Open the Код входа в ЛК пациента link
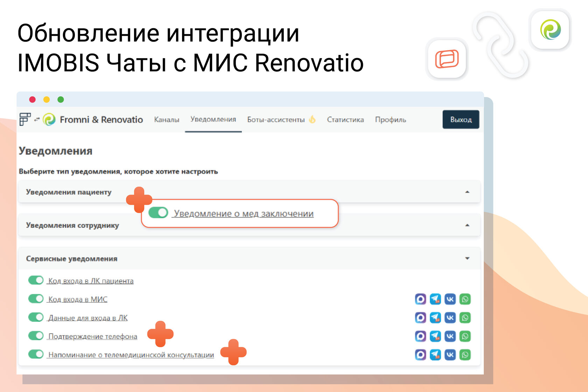 [91, 281]
